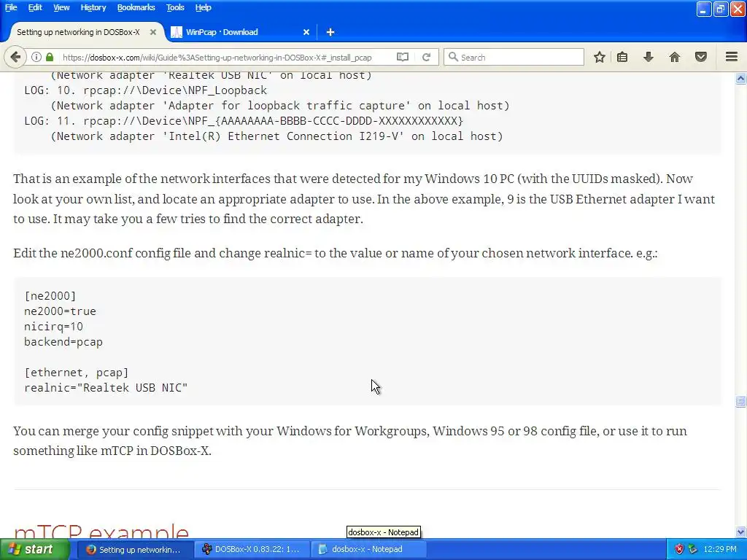
Task: Click the search magnifier icon
Action: 453,57
